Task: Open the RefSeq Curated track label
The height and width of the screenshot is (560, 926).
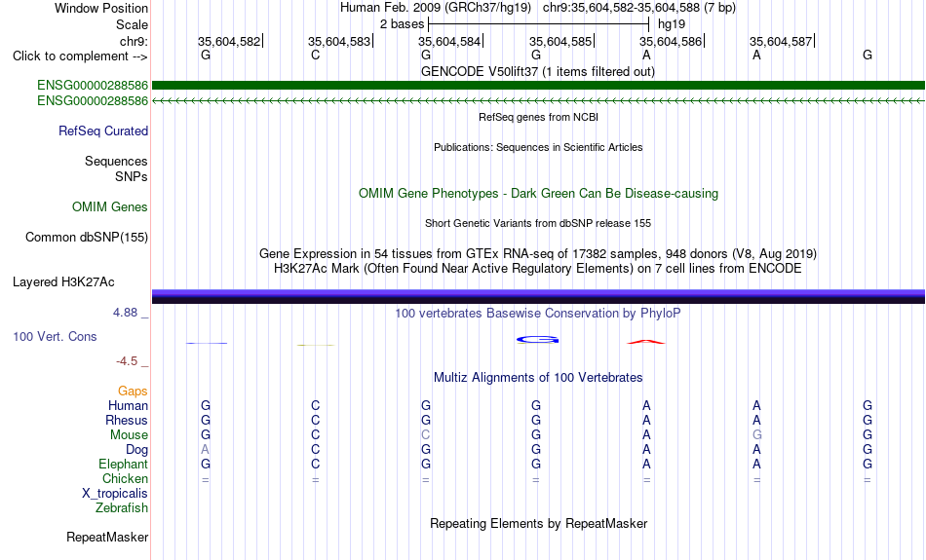Action: 103,131
